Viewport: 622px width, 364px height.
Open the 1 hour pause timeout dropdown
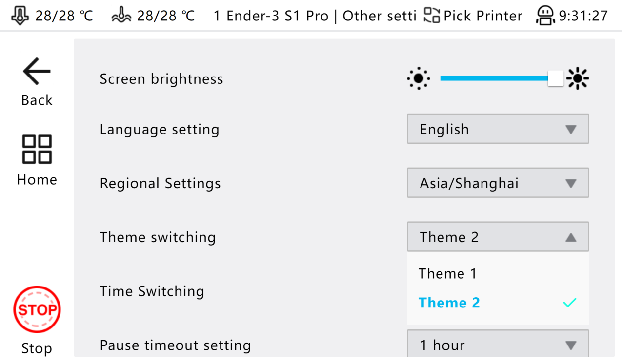(498, 345)
